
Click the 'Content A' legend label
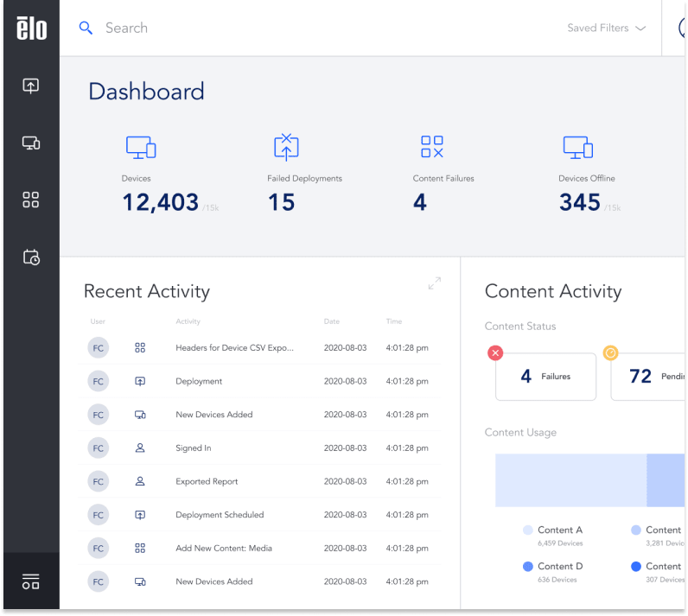[x=560, y=530]
